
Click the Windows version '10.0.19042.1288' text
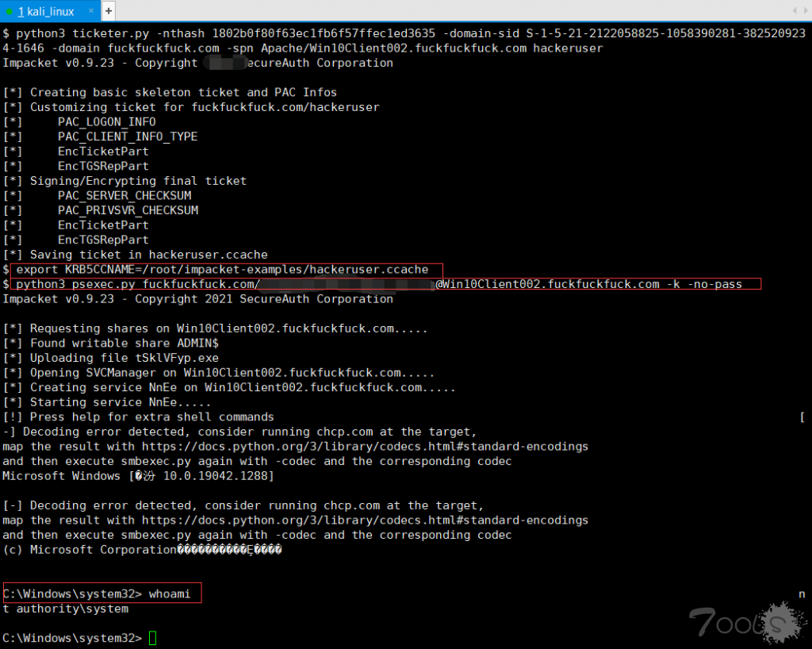click(x=215, y=476)
